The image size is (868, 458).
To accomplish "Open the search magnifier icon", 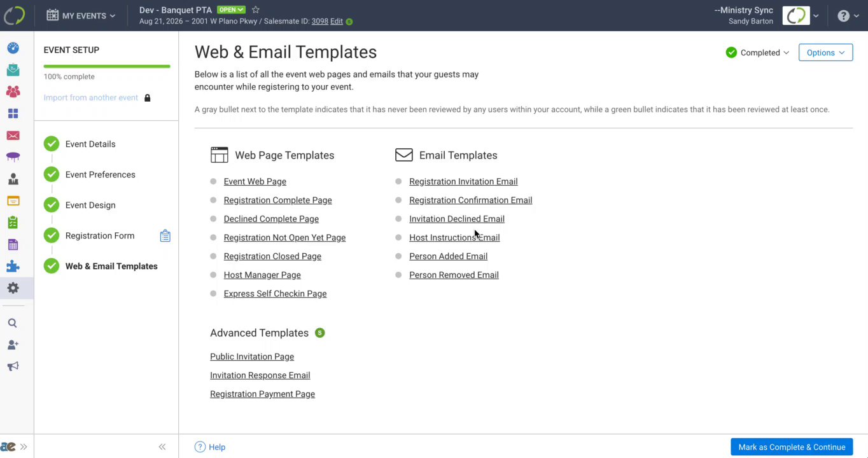I will [13, 323].
